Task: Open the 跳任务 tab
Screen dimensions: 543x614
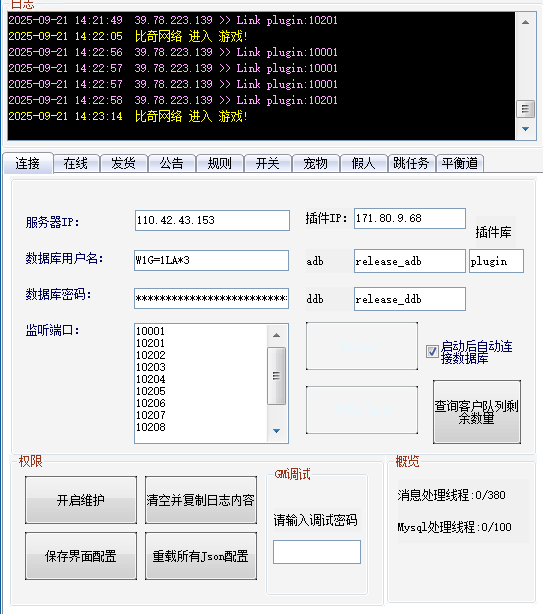Action: [411, 163]
